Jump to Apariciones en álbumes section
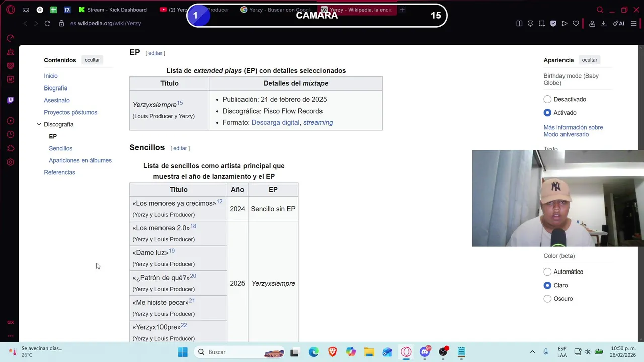This screenshot has width=644, height=362. click(80, 160)
